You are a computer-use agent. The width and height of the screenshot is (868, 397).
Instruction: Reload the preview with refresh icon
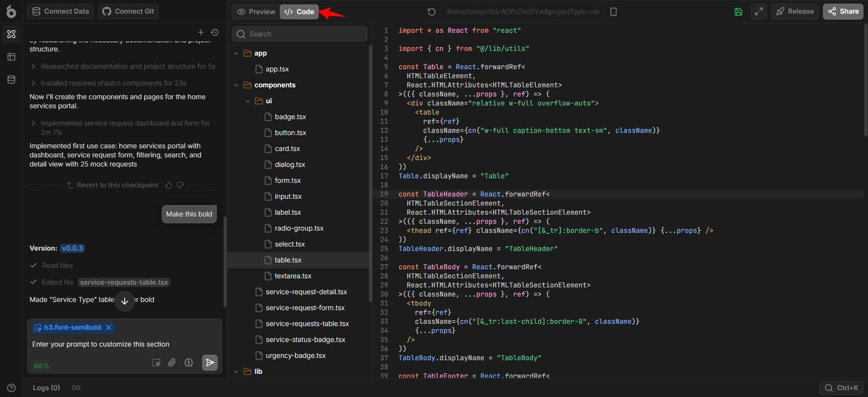coord(432,11)
